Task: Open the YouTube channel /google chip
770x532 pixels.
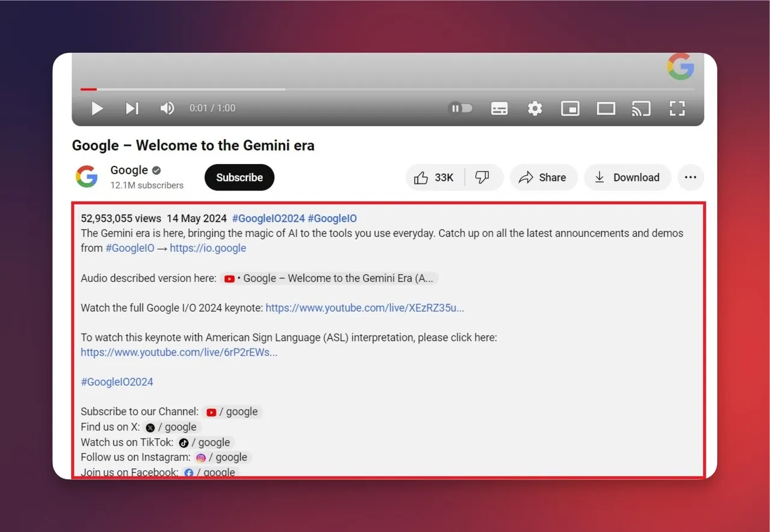Action: (x=232, y=412)
